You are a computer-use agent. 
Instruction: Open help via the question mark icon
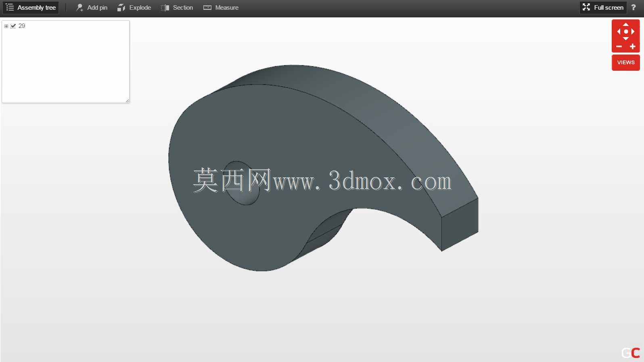pos(633,8)
